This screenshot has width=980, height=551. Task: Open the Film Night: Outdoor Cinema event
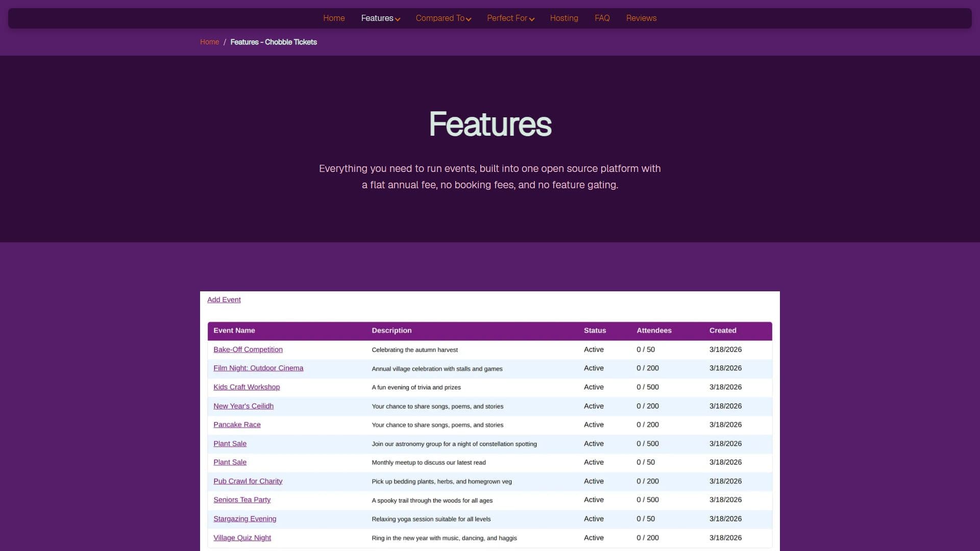click(x=258, y=368)
